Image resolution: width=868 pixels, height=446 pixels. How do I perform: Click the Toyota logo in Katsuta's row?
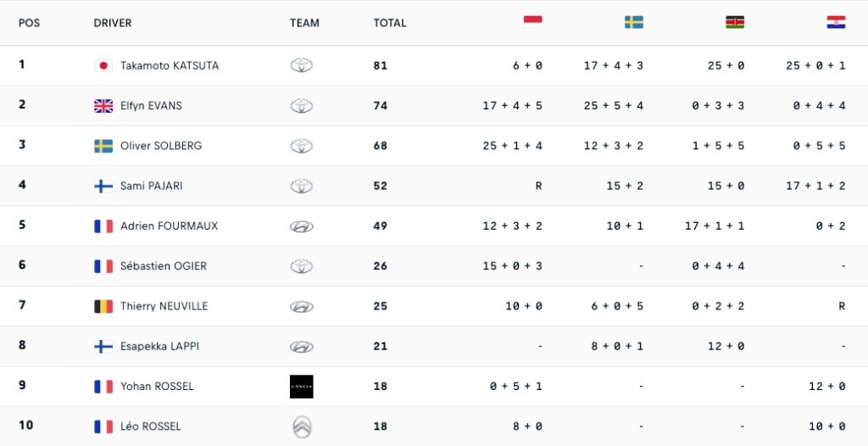click(302, 65)
